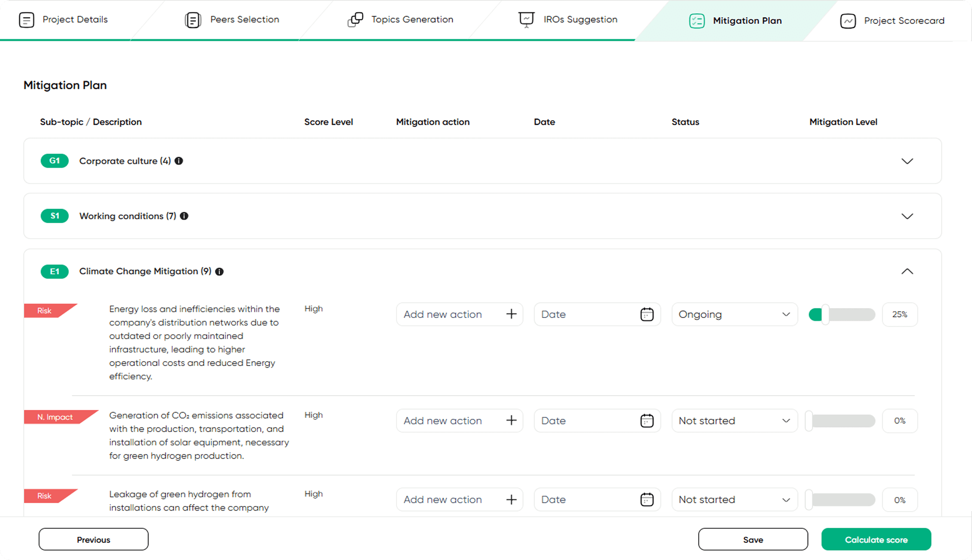Image resolution: width=972 pixels, height=560 pixels.
Task: Click info icon next to Corporate culture
Action: pos(179,161)
